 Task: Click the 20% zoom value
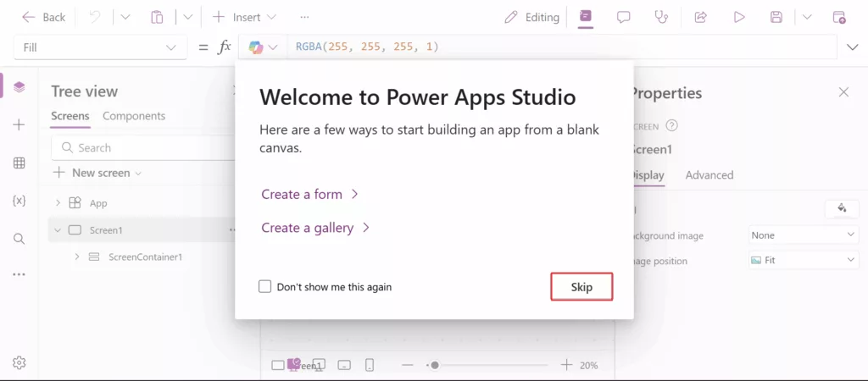pyautogui.click(x=589, y=366)
